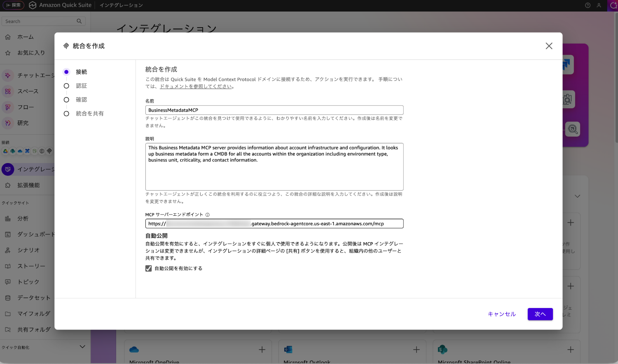Click the 次へ button
This screenshot has width=618, height=364.
(540, 314)
